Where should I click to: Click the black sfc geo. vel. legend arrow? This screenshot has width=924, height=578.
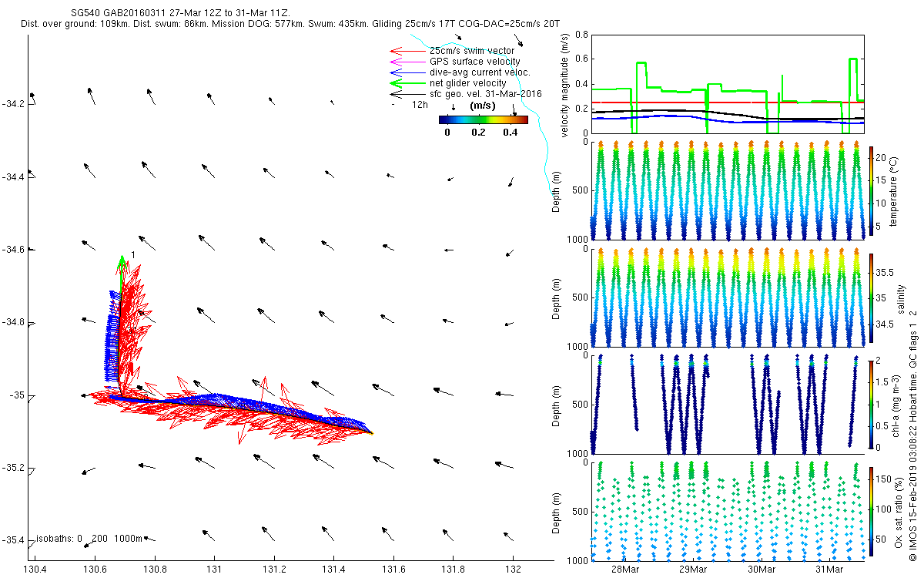[x=408, y=94]
